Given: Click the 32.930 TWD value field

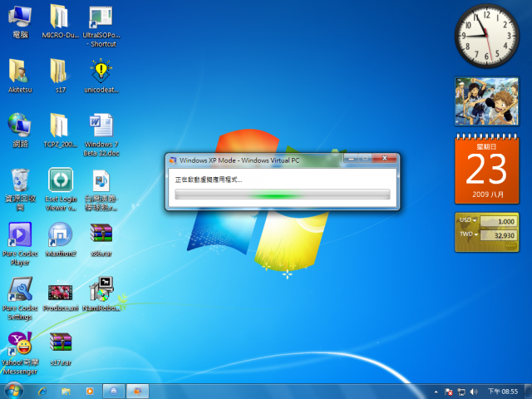Looking at the screenshot, I should pos(498,235).
